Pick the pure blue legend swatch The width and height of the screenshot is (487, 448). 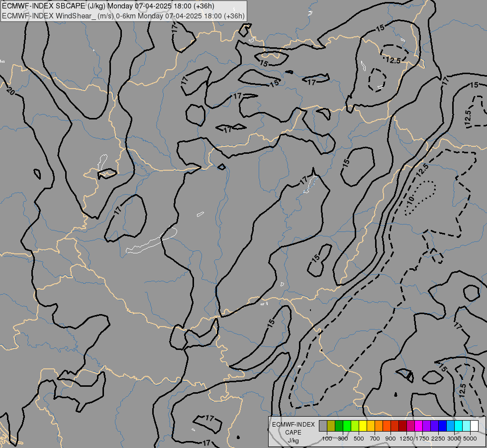click(443, 426)
